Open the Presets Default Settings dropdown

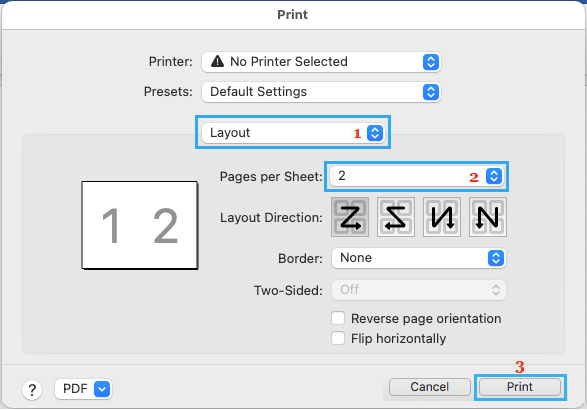pos(321,92)
